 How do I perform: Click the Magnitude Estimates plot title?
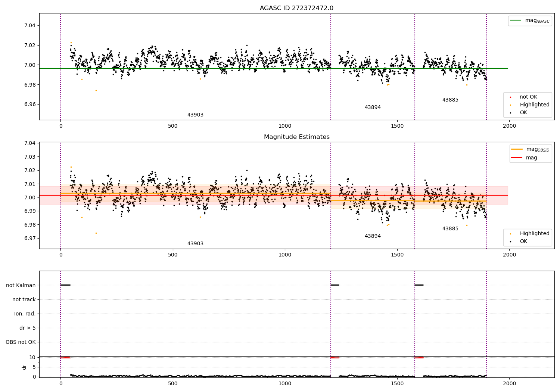coord(296,137)
